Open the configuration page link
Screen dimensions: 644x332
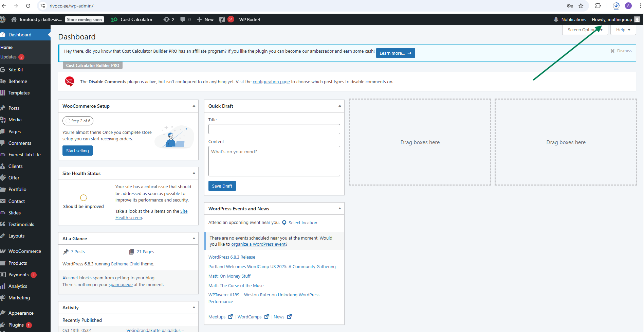271,82
